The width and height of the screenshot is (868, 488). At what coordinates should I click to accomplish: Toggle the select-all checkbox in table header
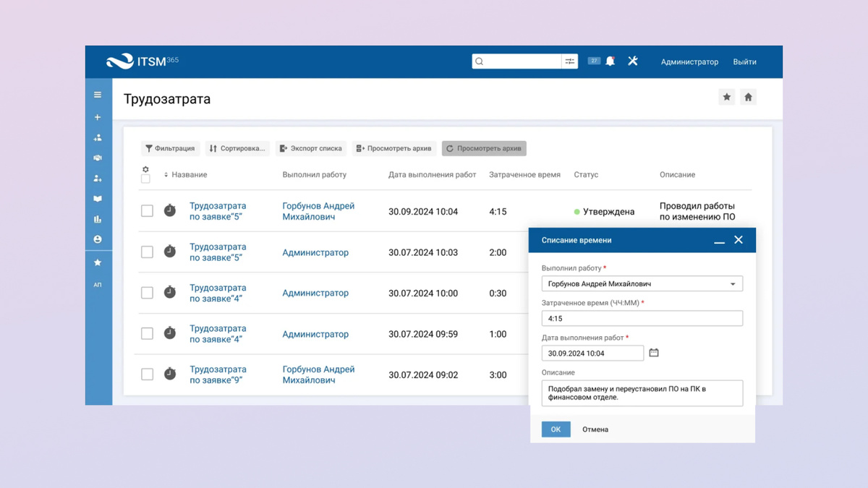145,179
